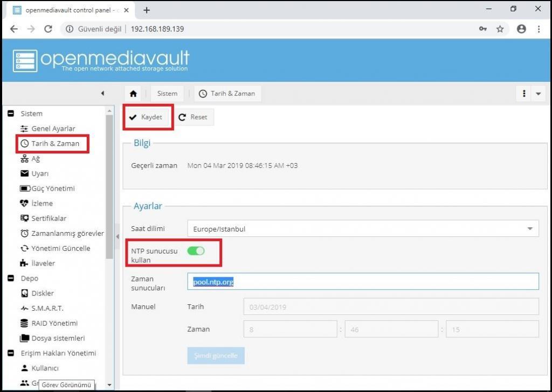Open a new browser tab
The width and height of the screenshot is (552, 392).
147,10
